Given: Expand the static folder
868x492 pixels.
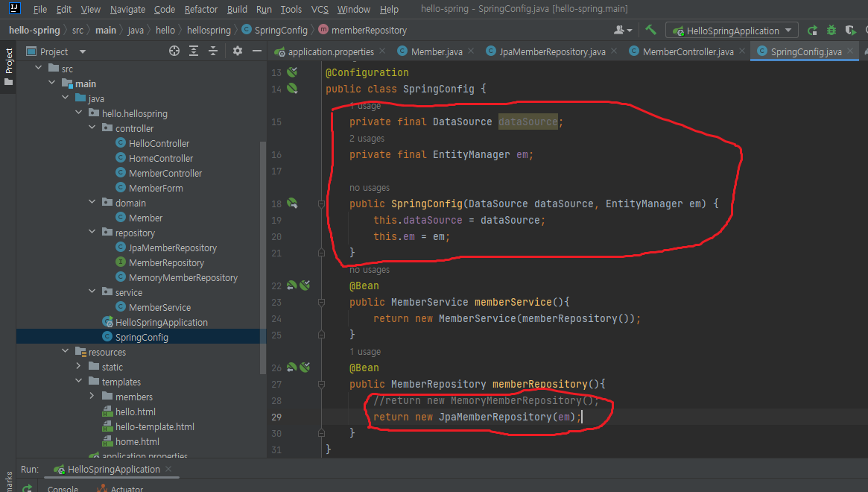Looking at the screenshot, I should click(x=79, y=366).
